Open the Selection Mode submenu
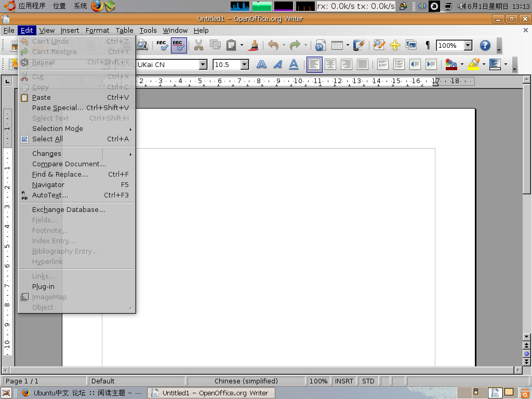 (77, 129)
